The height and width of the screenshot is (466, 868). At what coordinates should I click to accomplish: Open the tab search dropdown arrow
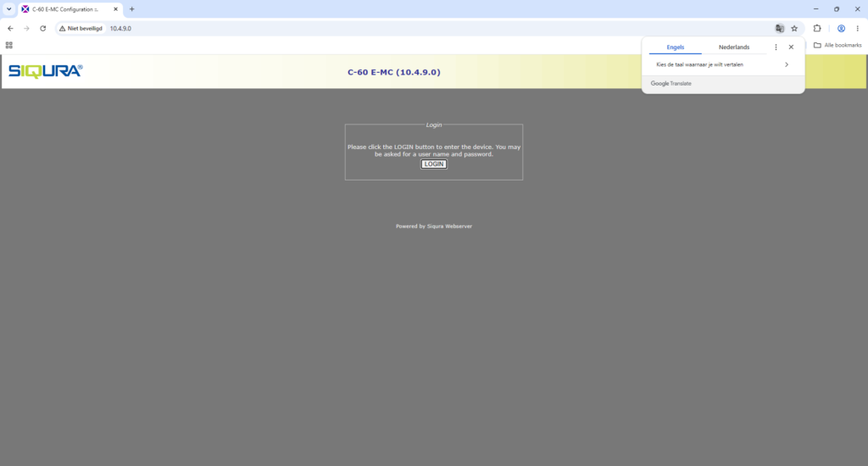8,8
